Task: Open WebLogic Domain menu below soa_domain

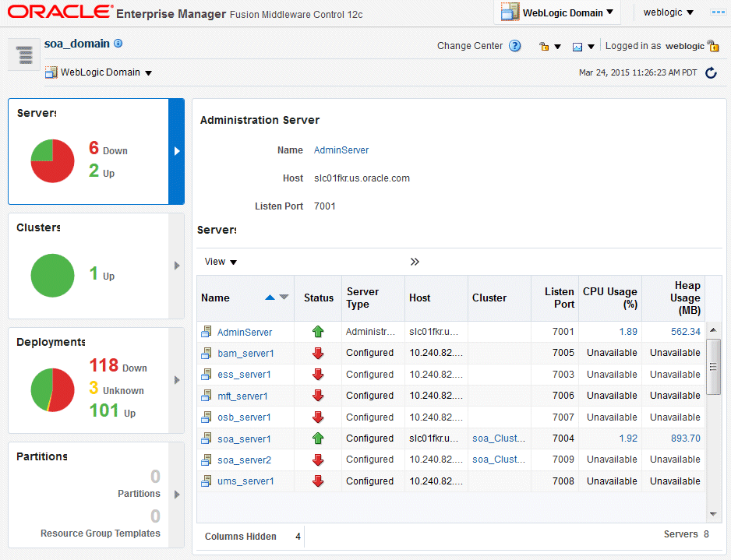Action: pyautogui.click(x=98, y=72)
